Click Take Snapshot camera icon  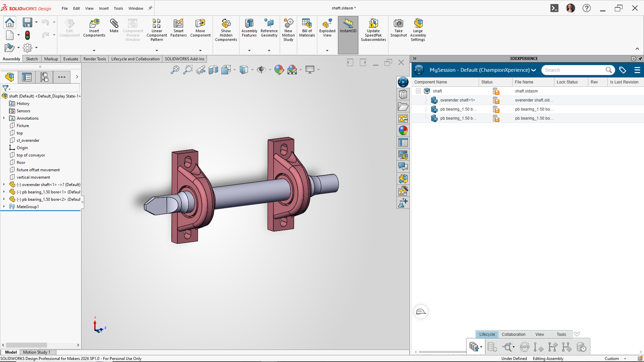[398, 24]
